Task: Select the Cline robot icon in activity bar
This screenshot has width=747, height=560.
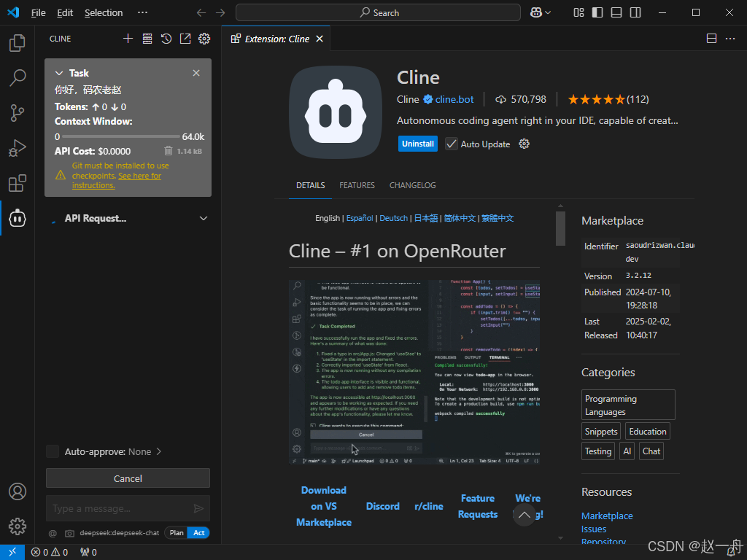Action: point(18,218)
